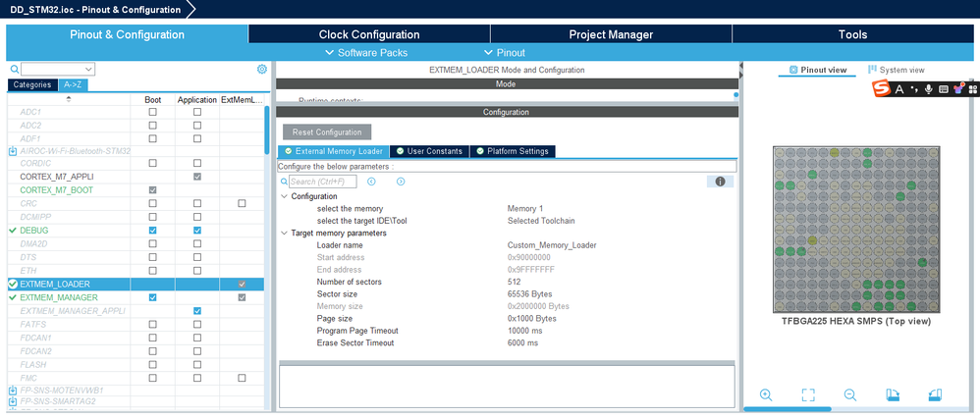
Task: Show parameter info with the i icon
Action: (720, 182)
